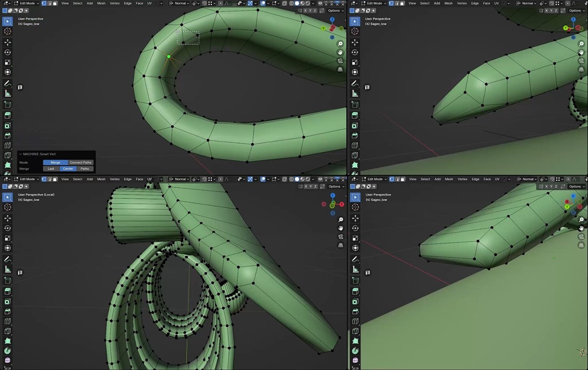588x370 pixels.
Task: Select the Annotate tool in bottom-right viewport
Action: (355, 259)
